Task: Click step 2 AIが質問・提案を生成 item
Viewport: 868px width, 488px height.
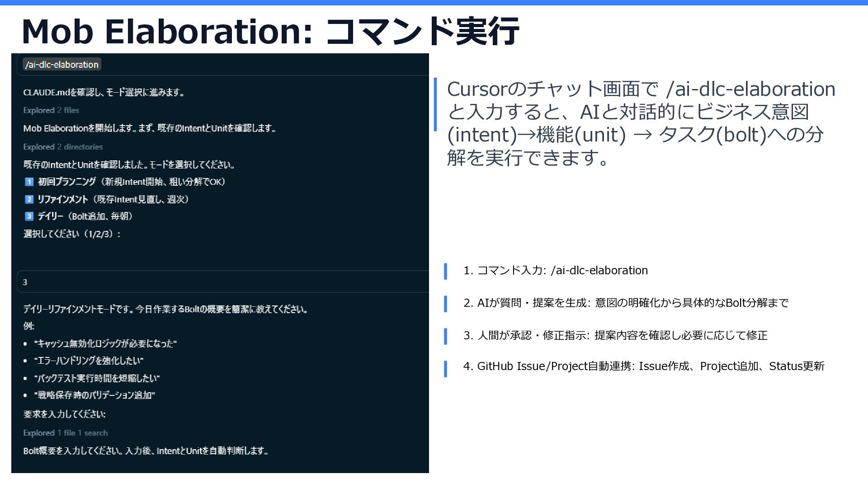Action: click(x=626, y=303)
